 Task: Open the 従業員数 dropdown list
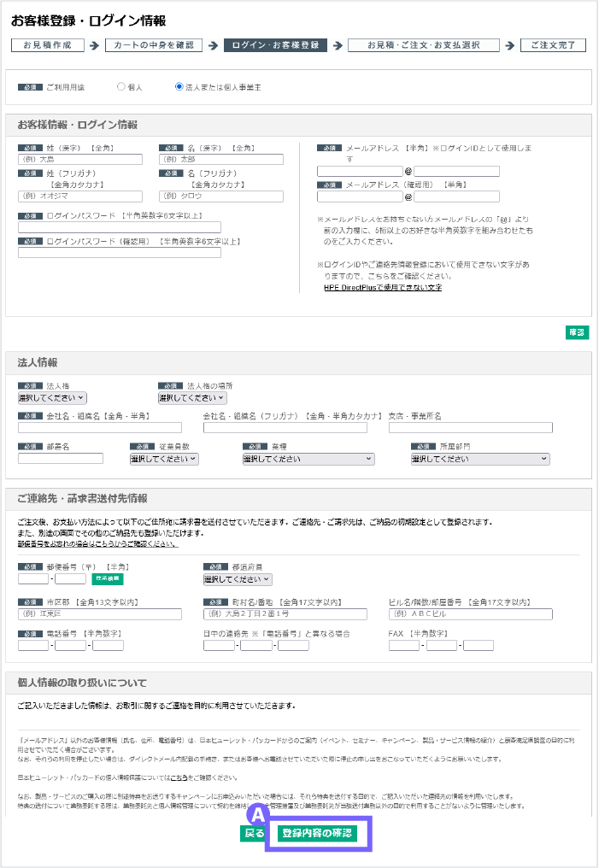click(x=164, y=459)
